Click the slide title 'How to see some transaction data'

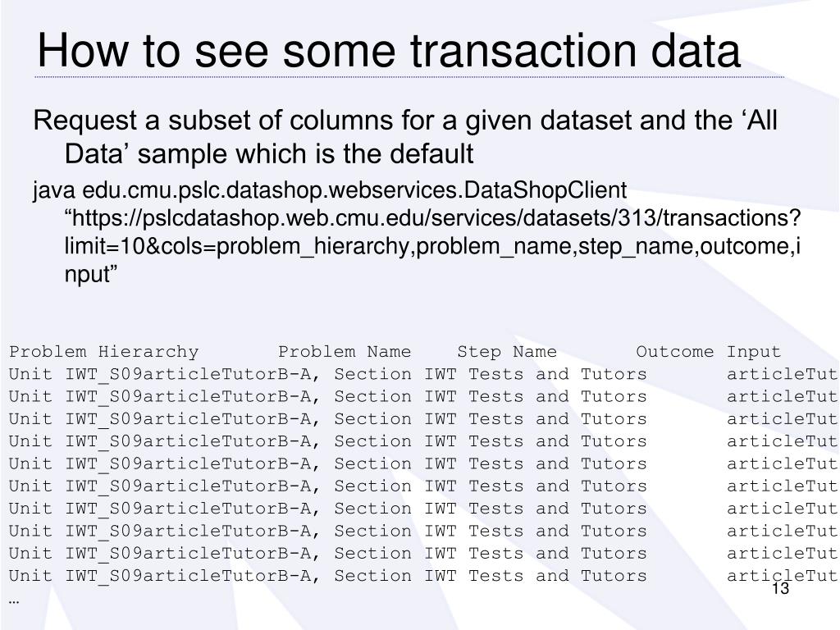(389, 50)
